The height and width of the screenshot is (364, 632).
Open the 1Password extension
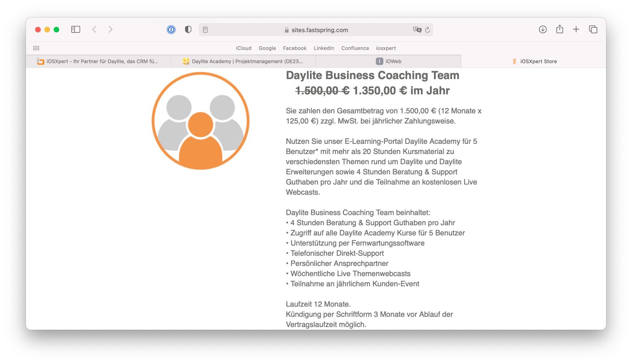(x=171, y=30)
